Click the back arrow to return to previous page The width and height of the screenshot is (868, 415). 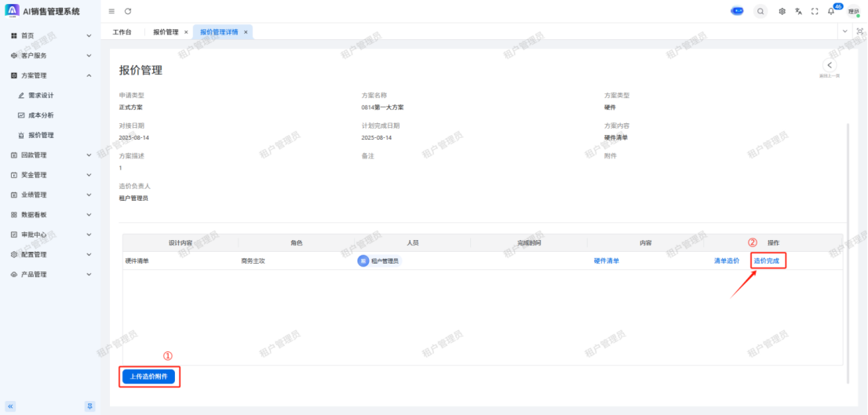[x=829, y=65]
